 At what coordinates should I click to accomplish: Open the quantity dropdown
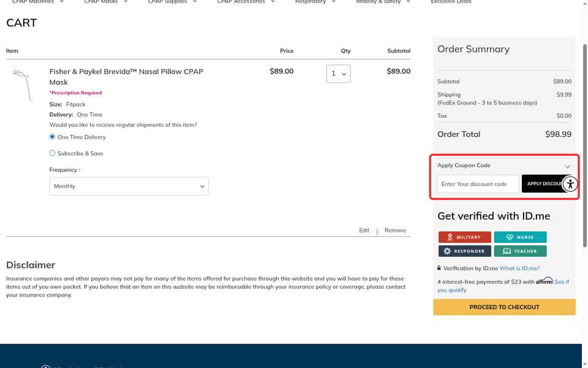point(338,74)
